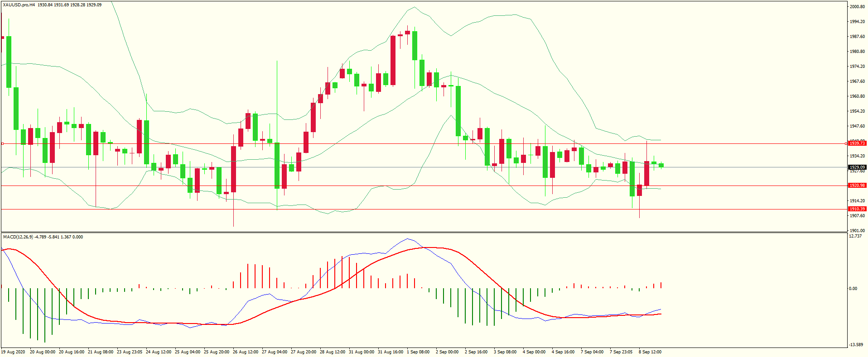Click the 1947.60 price axis value

[858, 126]
